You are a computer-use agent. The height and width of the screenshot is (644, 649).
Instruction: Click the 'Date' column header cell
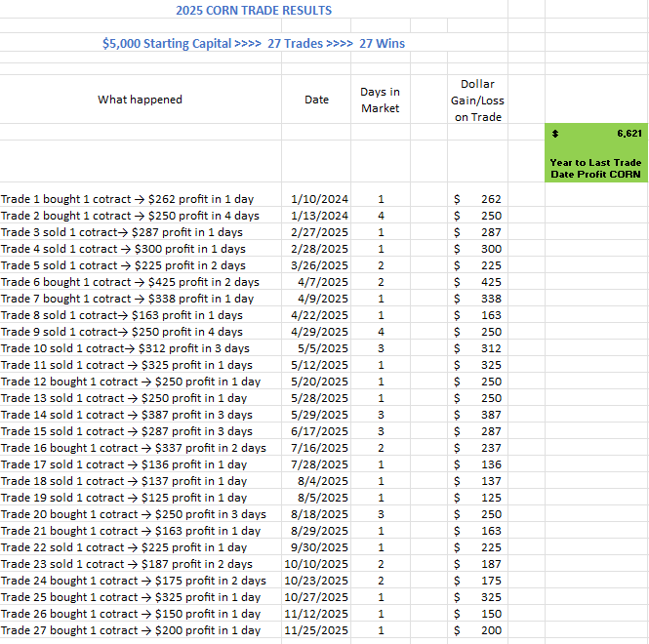click(x=316, y=100)
